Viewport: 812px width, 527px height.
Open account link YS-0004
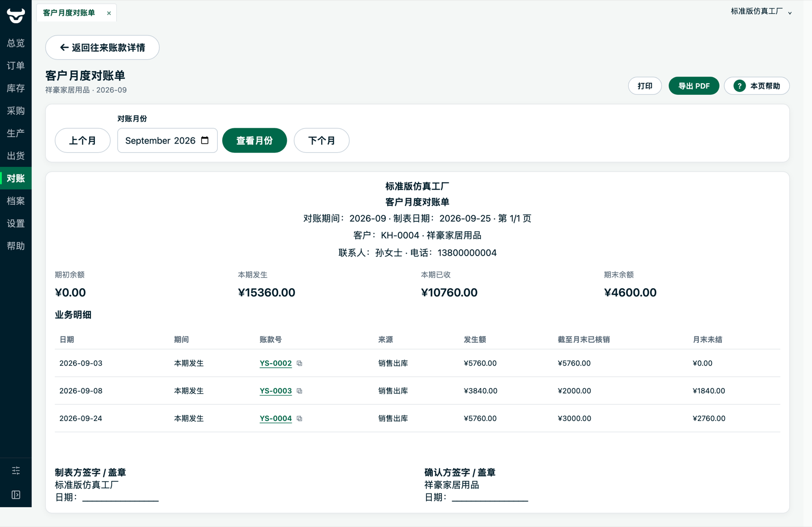coord(276,418)
